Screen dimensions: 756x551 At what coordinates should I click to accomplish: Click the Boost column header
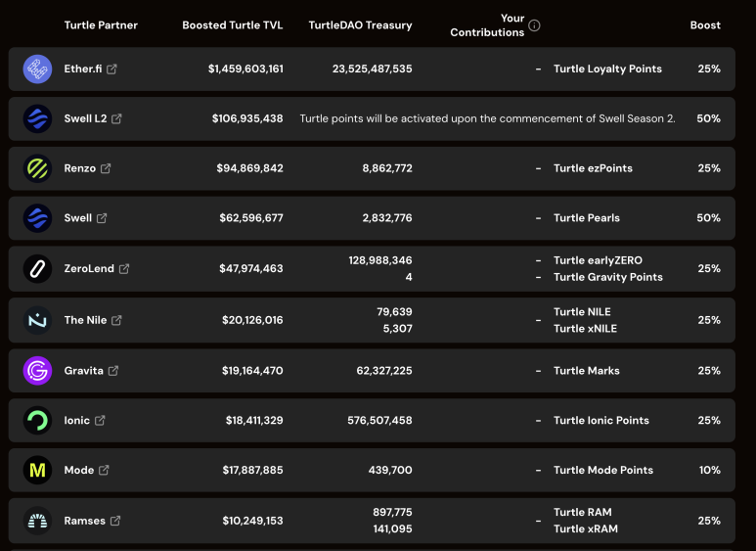click(x=705, y=25)
